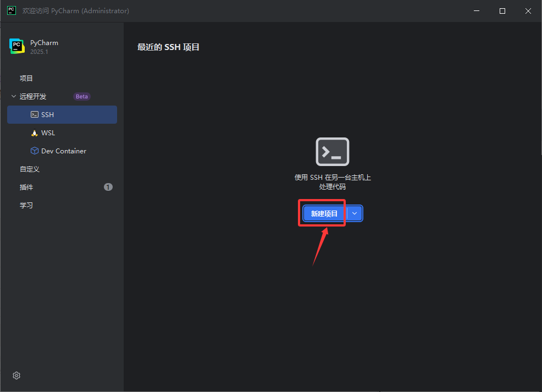
Task: Click the large terminal icon in the center
Action: click(x=332, y=152)
